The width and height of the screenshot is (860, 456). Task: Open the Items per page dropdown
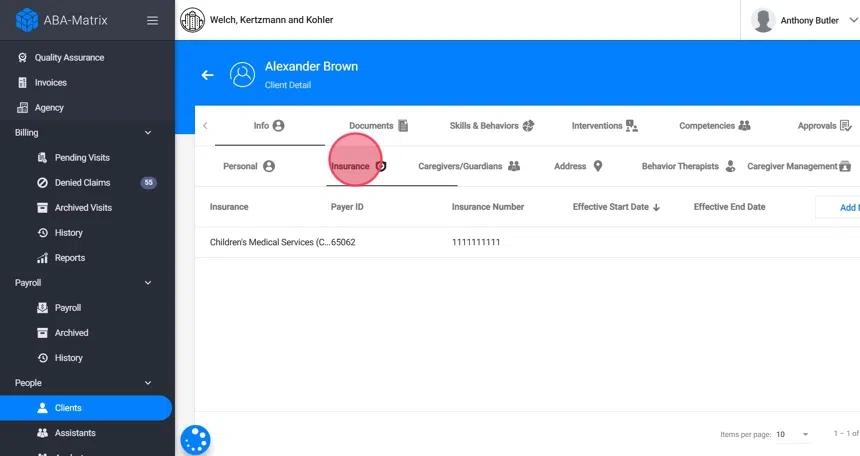[793, 434]
